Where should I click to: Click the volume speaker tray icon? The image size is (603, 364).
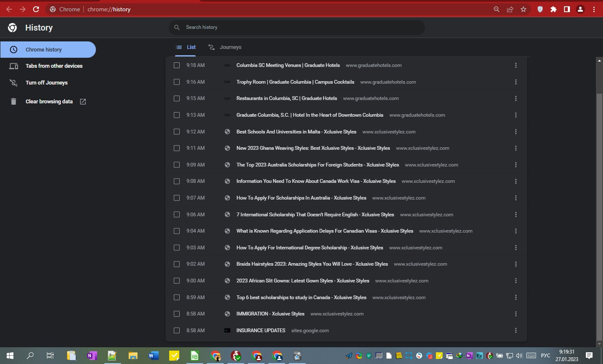tap(520, 356)
